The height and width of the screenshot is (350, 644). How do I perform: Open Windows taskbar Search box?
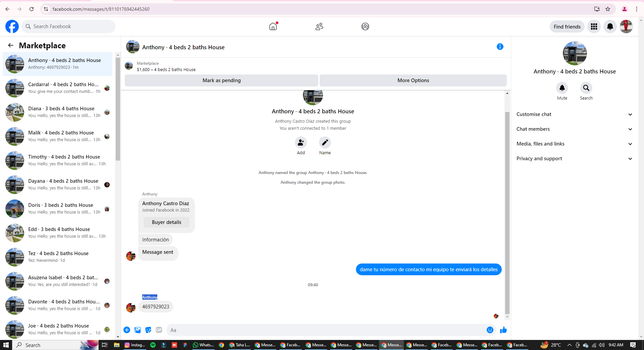55,345
